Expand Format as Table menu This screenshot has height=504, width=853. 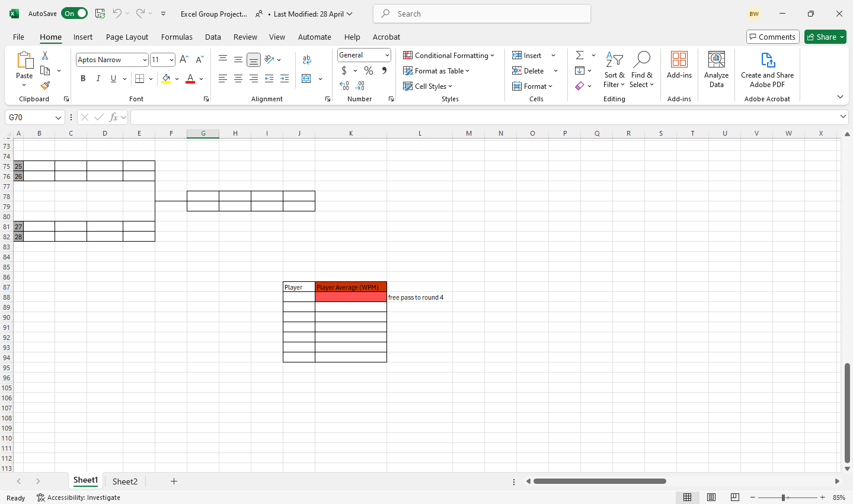tap(436, 71)
